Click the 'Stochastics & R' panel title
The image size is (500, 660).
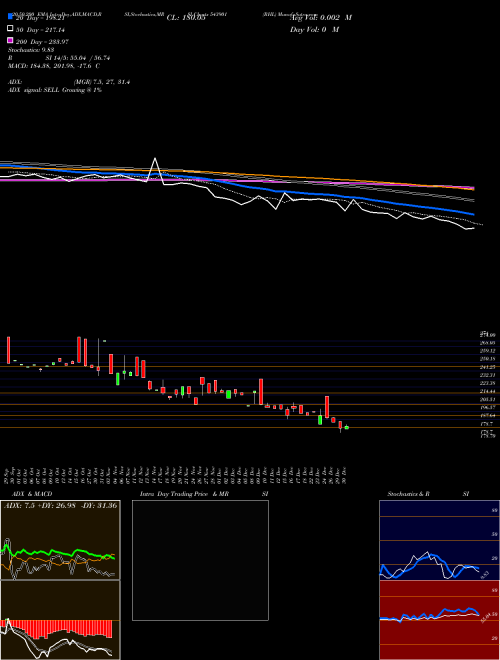408,494
